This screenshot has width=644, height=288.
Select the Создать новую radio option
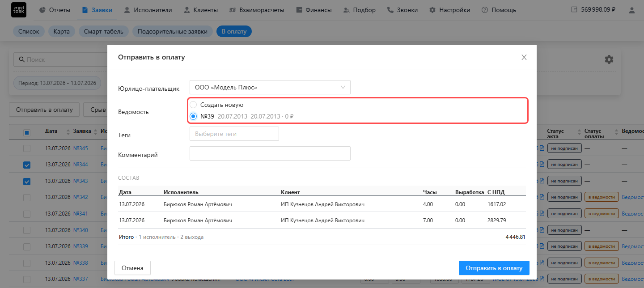pyautogui.click(x=193, y=105)
